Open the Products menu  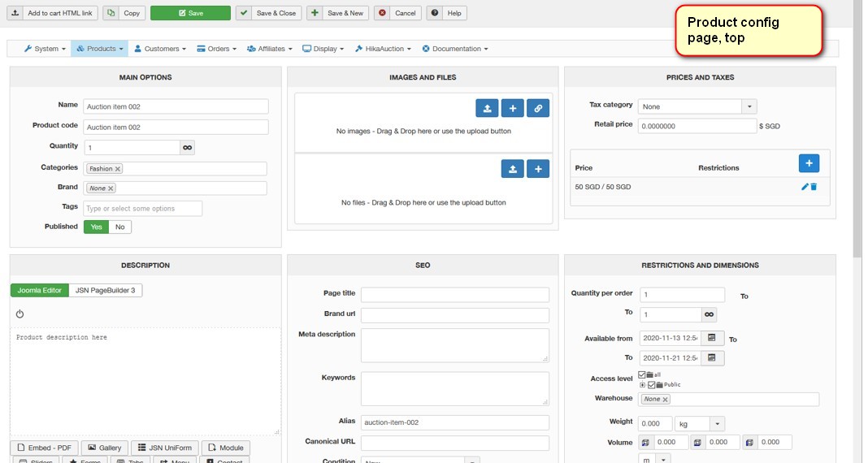point(100,49)
